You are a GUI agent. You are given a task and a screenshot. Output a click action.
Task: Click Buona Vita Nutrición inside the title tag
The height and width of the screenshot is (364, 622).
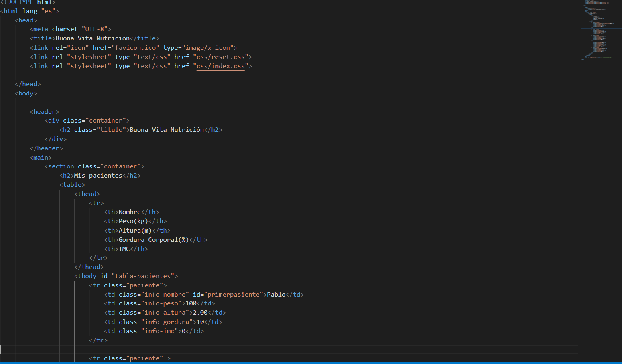point(93,38)
